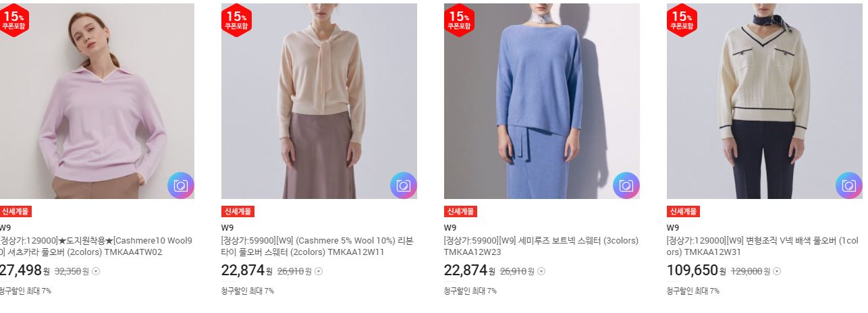This screenshot has width=868, height=313.
Task: Click the cream V-neck pullover product photo
Action: 765,101
